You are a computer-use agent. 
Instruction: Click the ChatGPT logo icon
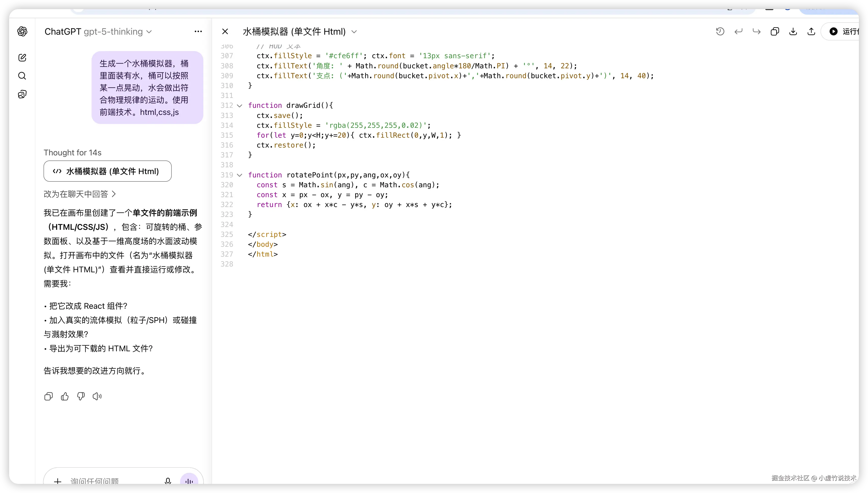click(x=22, y=31)
